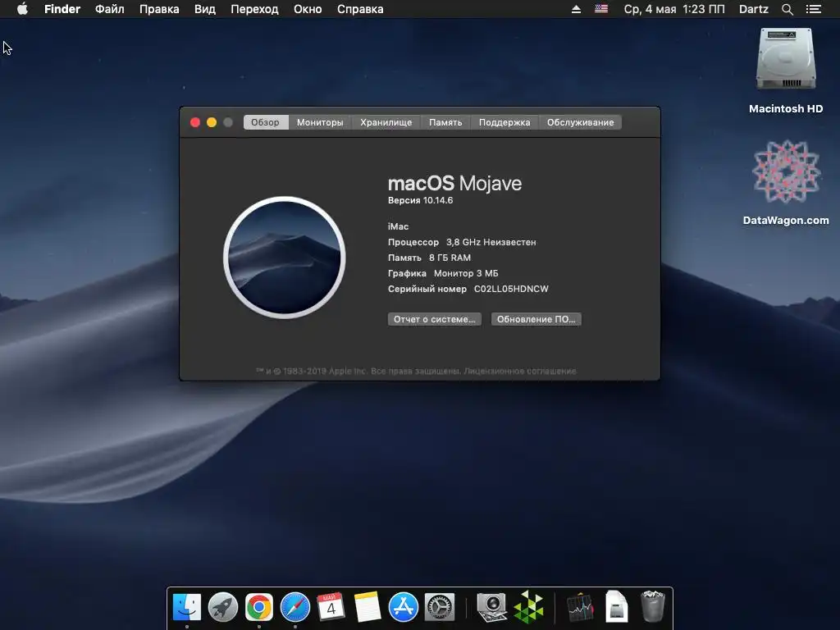840x630 pixels.
Task: Open the Файл menu
Action: click(109, 9)
